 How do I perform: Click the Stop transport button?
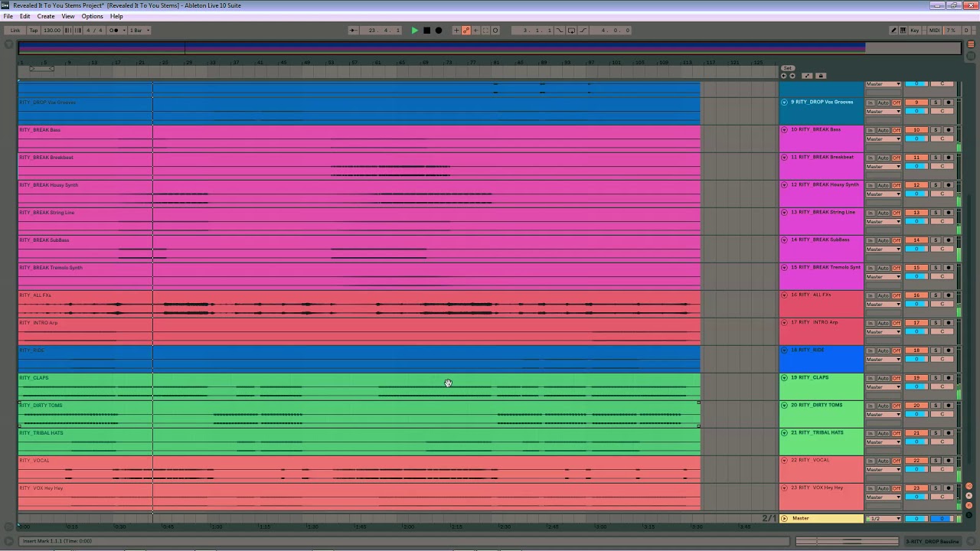tap(426, 31)
